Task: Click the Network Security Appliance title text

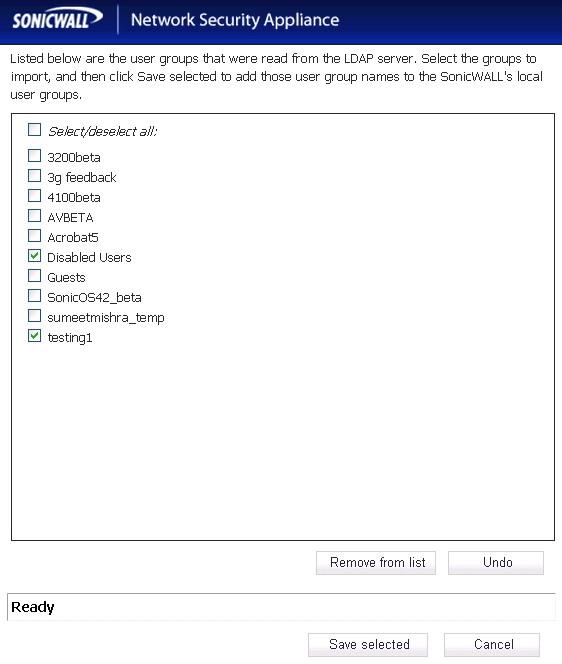Action: point(235,20)
